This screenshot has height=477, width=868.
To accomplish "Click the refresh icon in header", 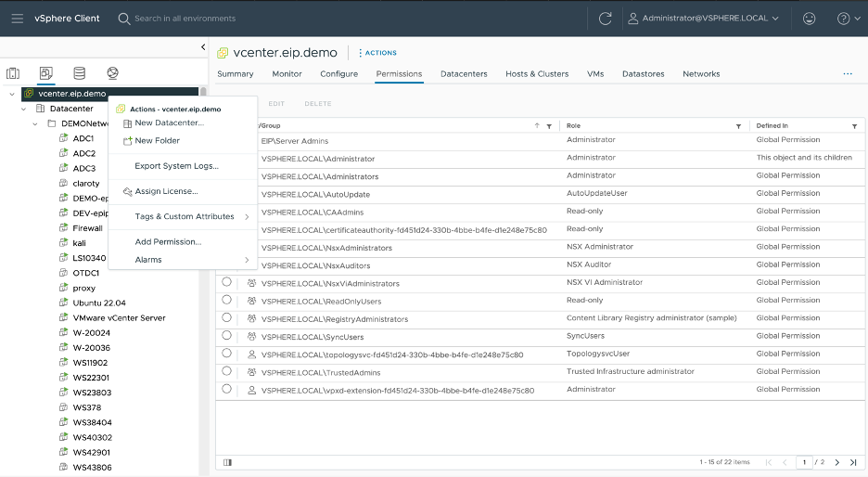I will pos(605,19).
